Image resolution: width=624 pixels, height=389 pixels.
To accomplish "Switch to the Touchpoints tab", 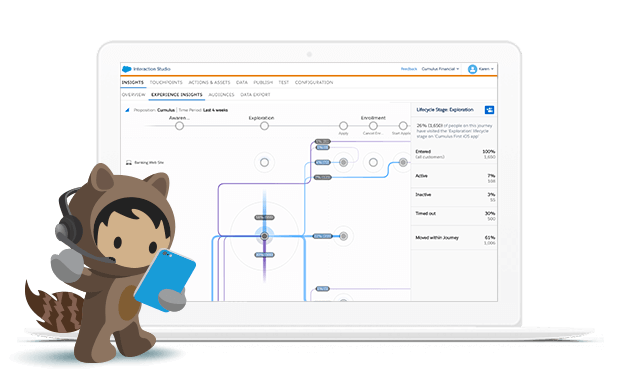I will (166, 82).
